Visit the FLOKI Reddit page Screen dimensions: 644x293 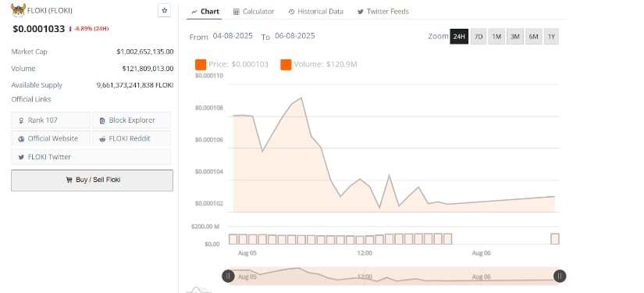coord(131,138)
